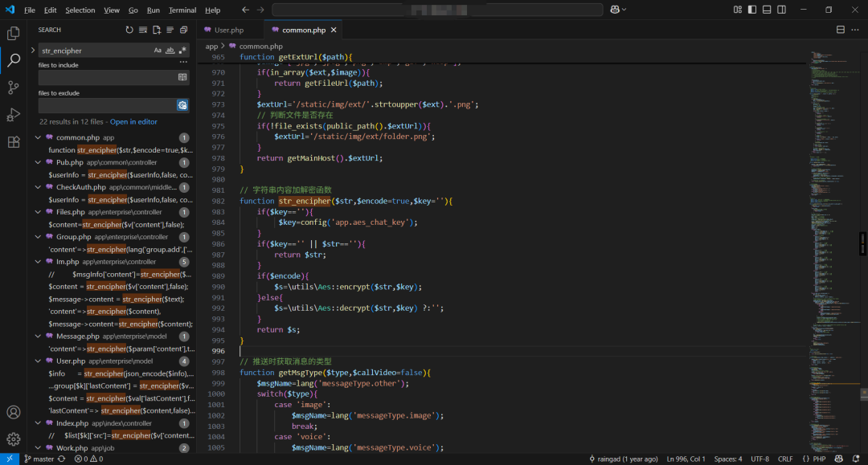This screenshot has height=465, width=868.
Task: Click in the files to include field
Action: (106, 78)
